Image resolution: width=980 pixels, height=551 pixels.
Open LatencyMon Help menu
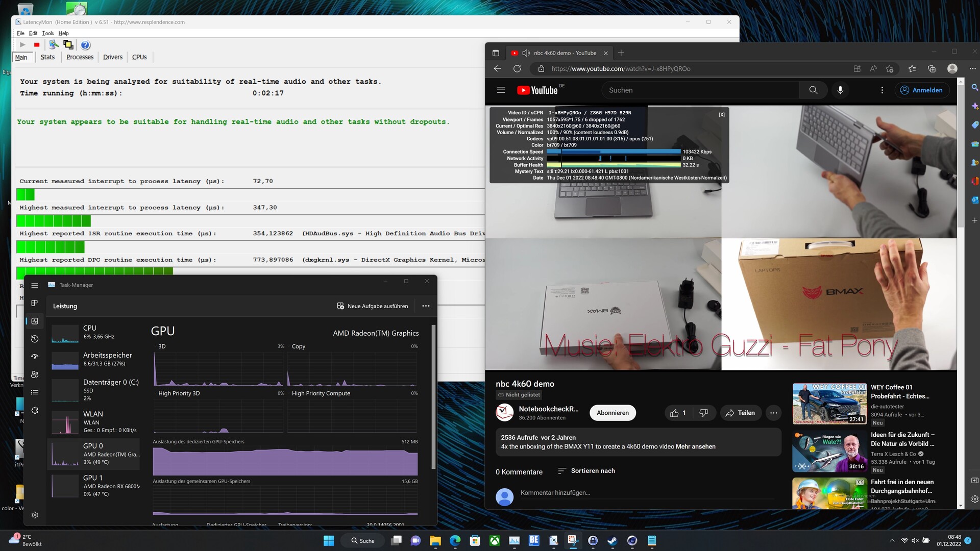click(63, 33)
